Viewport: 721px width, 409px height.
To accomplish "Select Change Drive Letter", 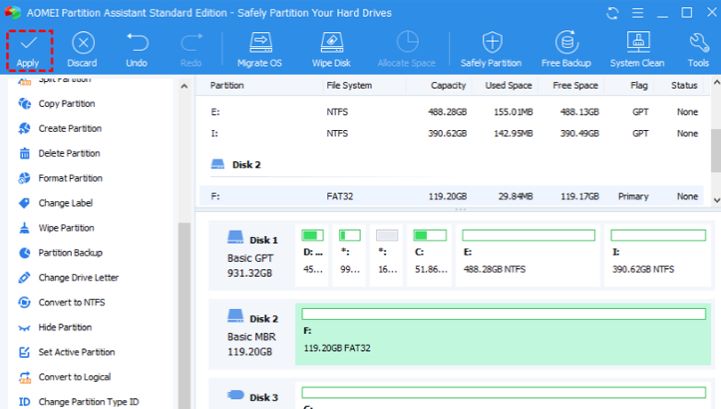I will [x=68, y=277].
